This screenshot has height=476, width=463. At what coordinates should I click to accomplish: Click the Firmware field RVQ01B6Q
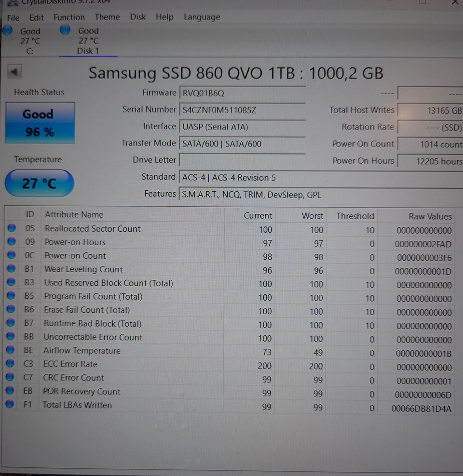click(243, 93)
